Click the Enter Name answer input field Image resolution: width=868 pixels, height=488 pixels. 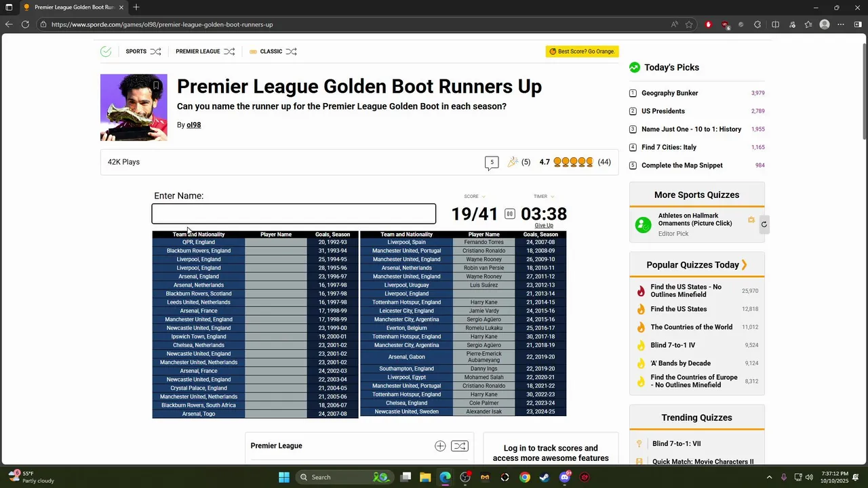tap(294, 213)
